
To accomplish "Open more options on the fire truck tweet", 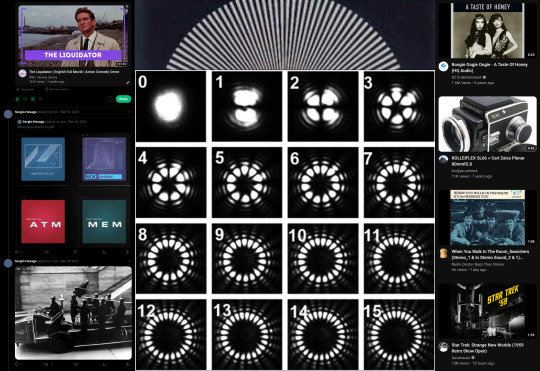I will point(130,261).
